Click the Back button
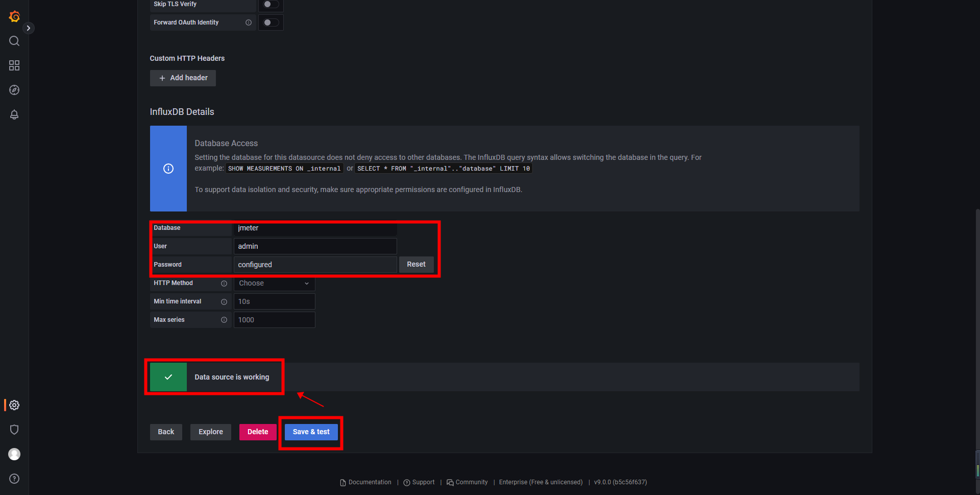980x495 pixels. pos(166,432)
